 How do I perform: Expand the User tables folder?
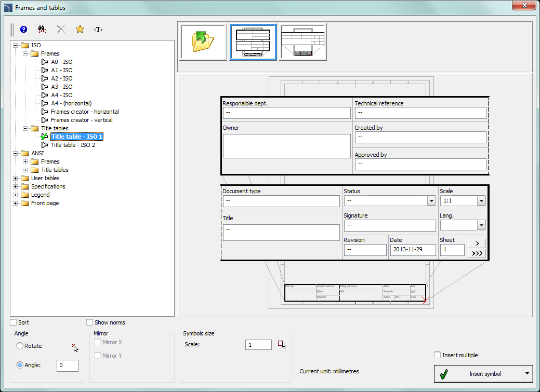tap(16, 178)
